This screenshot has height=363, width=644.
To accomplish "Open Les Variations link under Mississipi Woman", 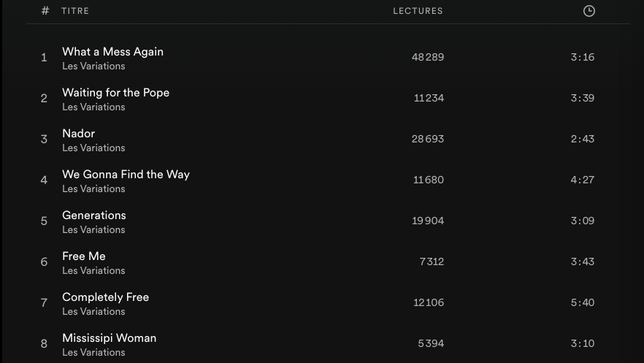I will [x=93, y=353].
